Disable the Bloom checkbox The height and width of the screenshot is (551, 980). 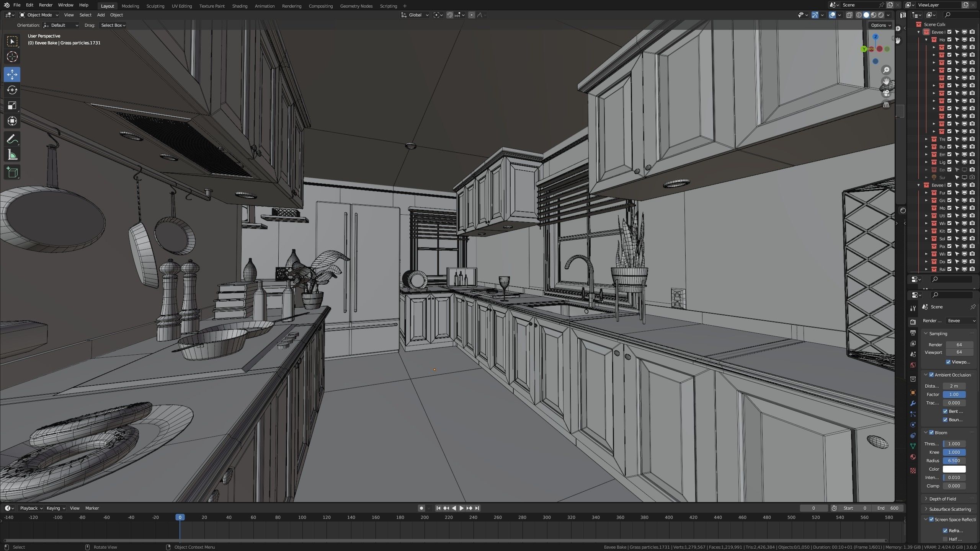coord(931,433)
